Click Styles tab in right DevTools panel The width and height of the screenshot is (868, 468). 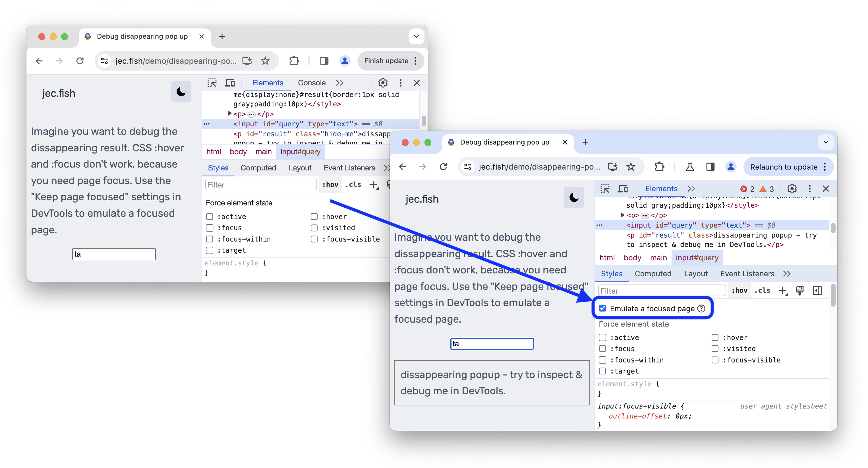point(612,273)
